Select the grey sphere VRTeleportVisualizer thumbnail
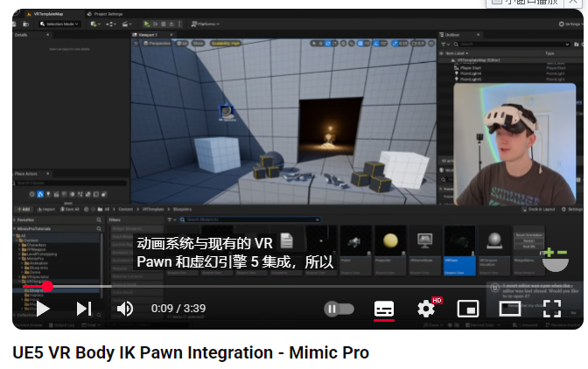 pos(494,250)
